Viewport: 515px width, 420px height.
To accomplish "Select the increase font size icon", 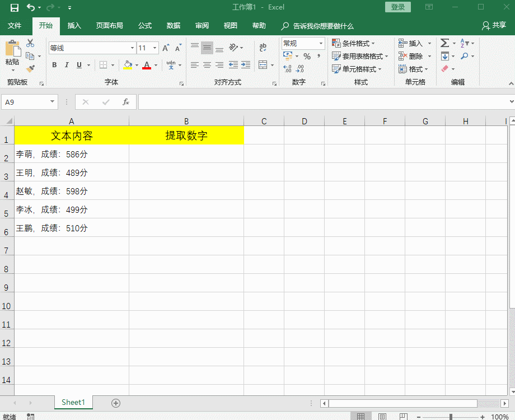I will (165, 47).
